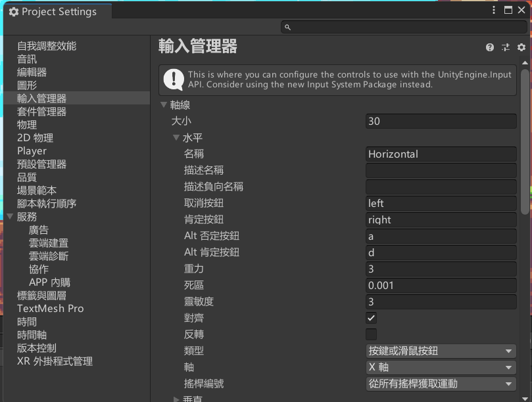Collapse the 水平 axis foldout

[176, 137]
